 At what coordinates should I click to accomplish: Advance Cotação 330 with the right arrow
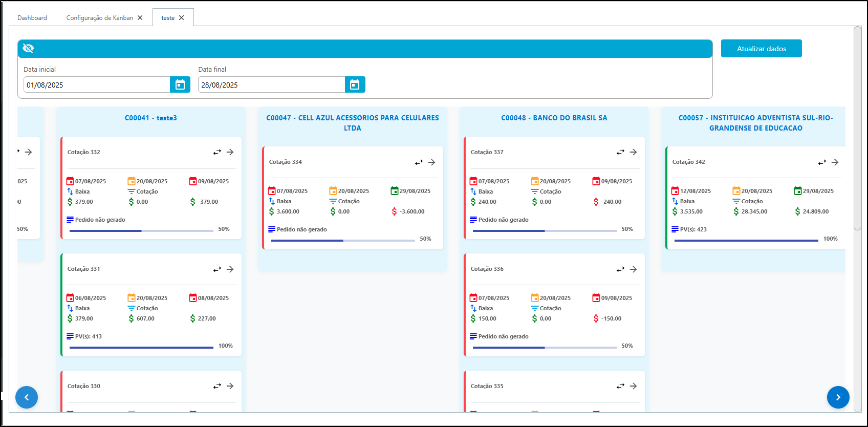click(x=230, y=386)
